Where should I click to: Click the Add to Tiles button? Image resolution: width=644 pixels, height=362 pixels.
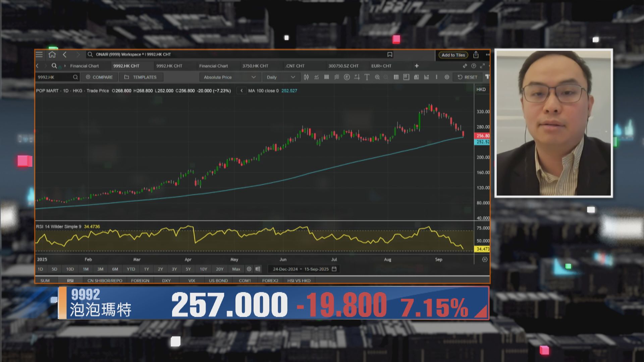click(453, 55)
